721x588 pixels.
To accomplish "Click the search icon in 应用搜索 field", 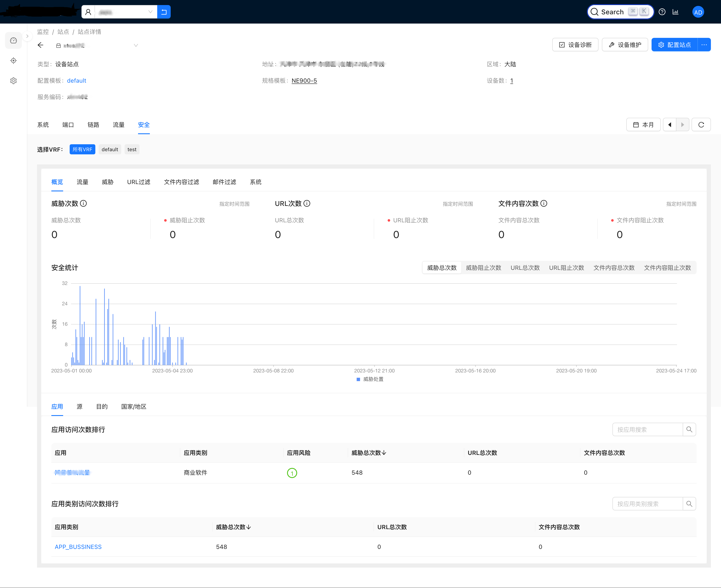I will (690, 429).
